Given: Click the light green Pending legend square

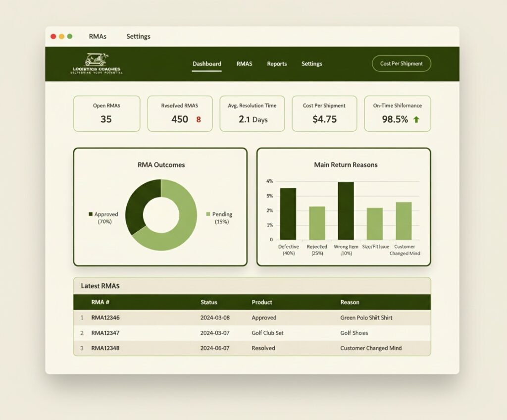Looking at the screenshot, I should pos(208,214).
